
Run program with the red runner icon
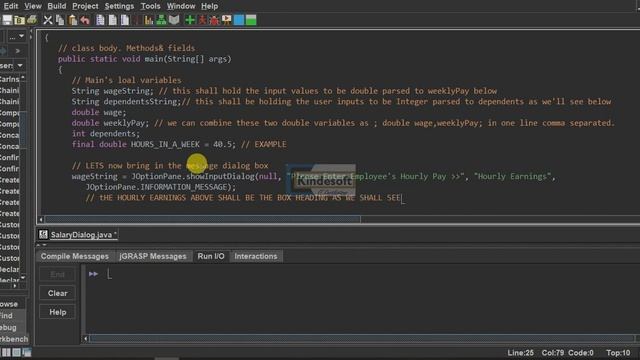(x=202, y=20)
